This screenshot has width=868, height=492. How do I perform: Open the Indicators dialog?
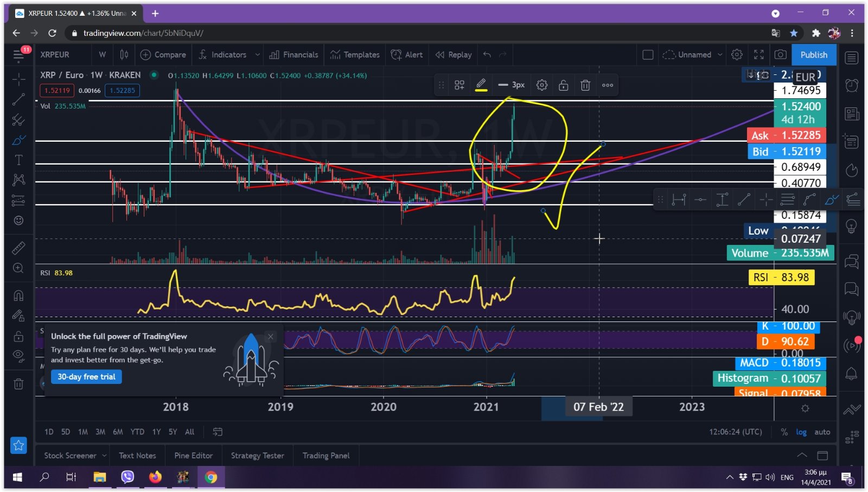coord(222,55)
